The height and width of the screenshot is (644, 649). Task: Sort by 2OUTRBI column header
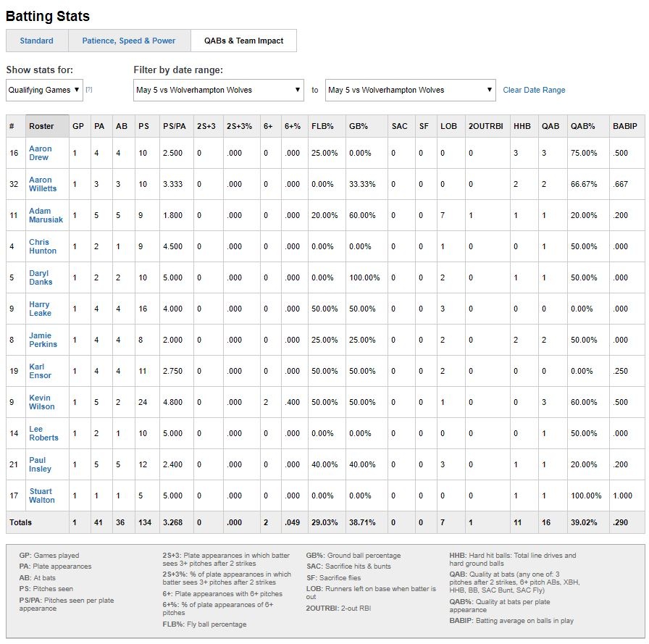pyautogui.click(x=487, y=126)
